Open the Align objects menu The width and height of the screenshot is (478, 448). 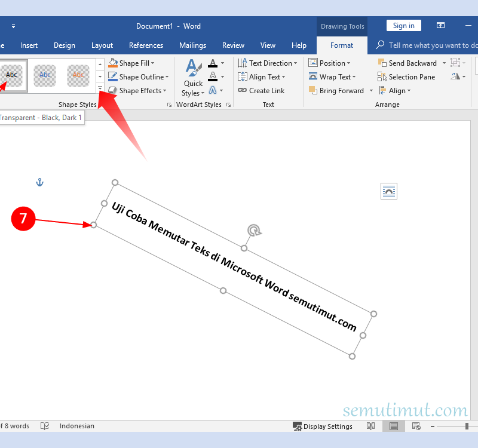coord(395,91)
